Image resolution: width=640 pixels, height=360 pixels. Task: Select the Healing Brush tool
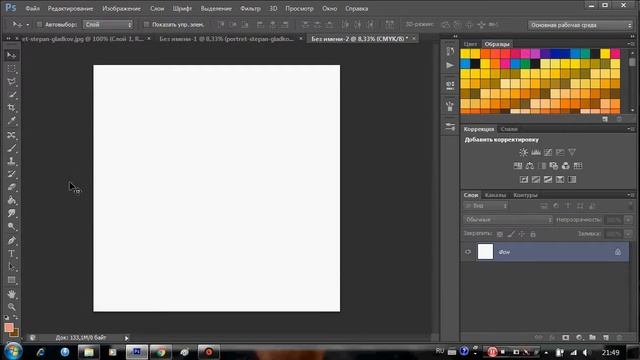(11, 135)
